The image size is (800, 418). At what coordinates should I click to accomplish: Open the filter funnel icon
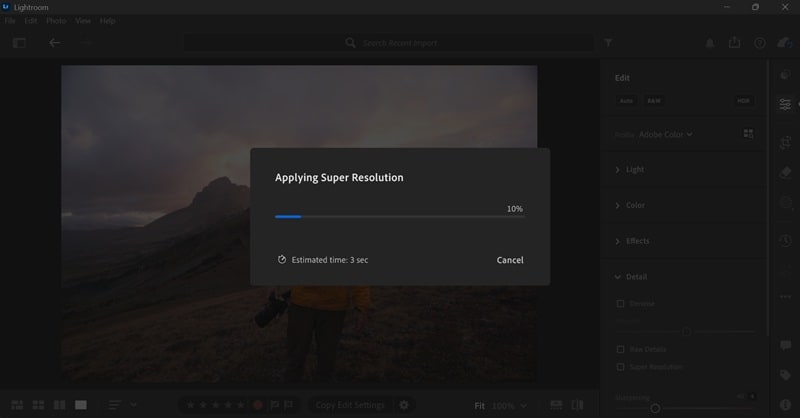608,43
